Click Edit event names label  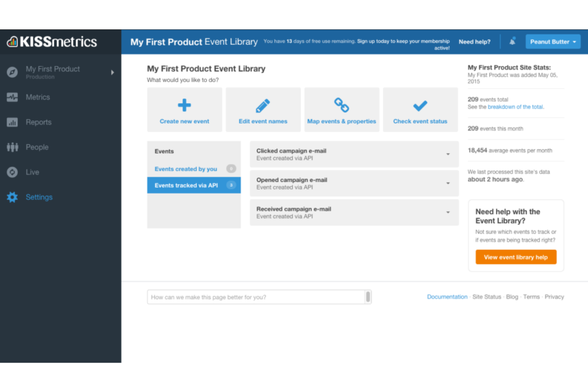[263, 122]
